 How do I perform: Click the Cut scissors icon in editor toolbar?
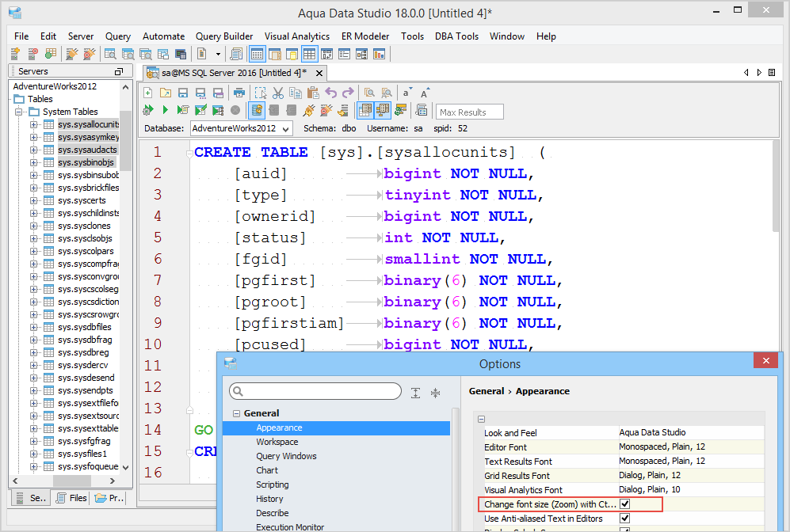278,93
